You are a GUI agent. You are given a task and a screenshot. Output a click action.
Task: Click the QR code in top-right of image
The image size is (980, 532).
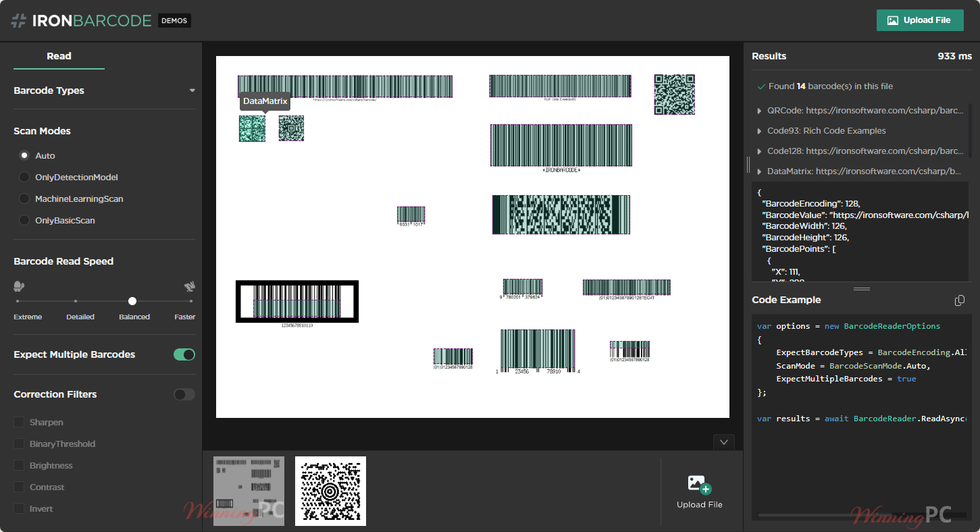(x=674, y=95)
